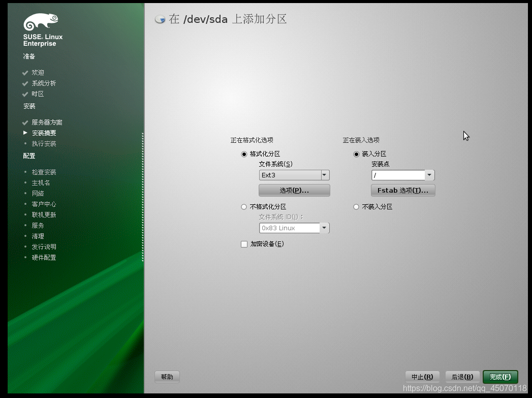532x398 pixels.
Task: Click the SUSE chameleon logo icon
Action: tap(41, 21)
